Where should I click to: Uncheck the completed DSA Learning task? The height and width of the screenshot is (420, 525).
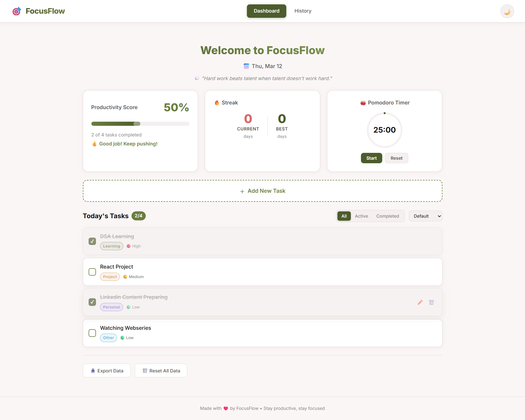coord(92,241)
